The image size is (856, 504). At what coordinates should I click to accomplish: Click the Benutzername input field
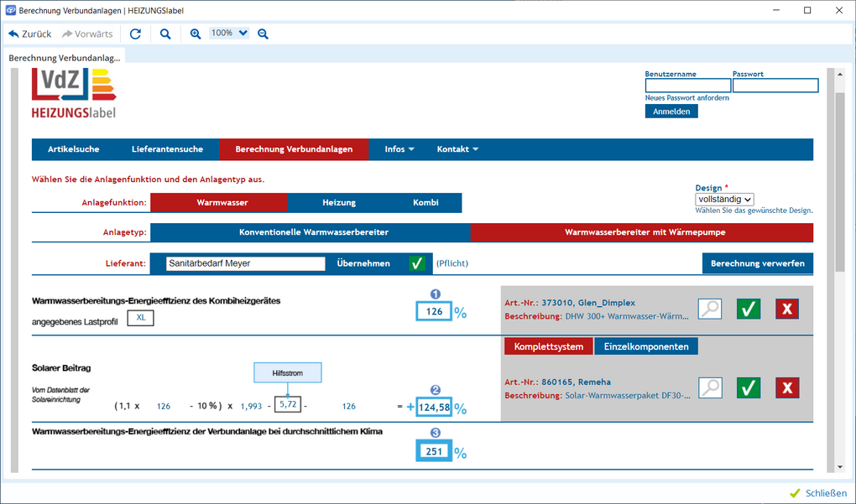[x=687, y=86]
